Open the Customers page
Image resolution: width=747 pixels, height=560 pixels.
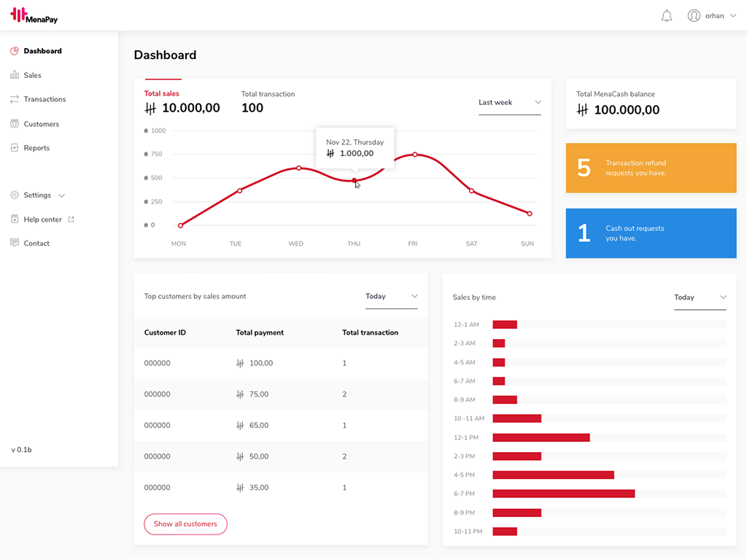[42, 124]
